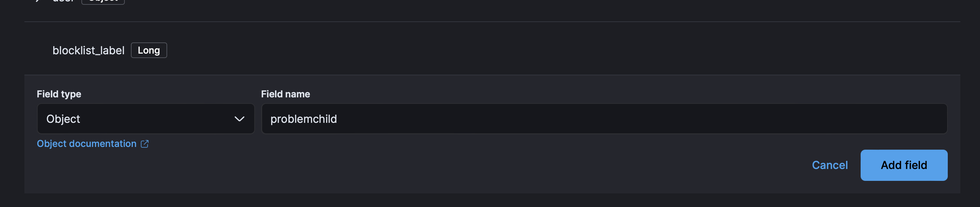Click the cut-off Object badge beside user
The width and height of the screenshot is (980, 207).
click(103, 1)
